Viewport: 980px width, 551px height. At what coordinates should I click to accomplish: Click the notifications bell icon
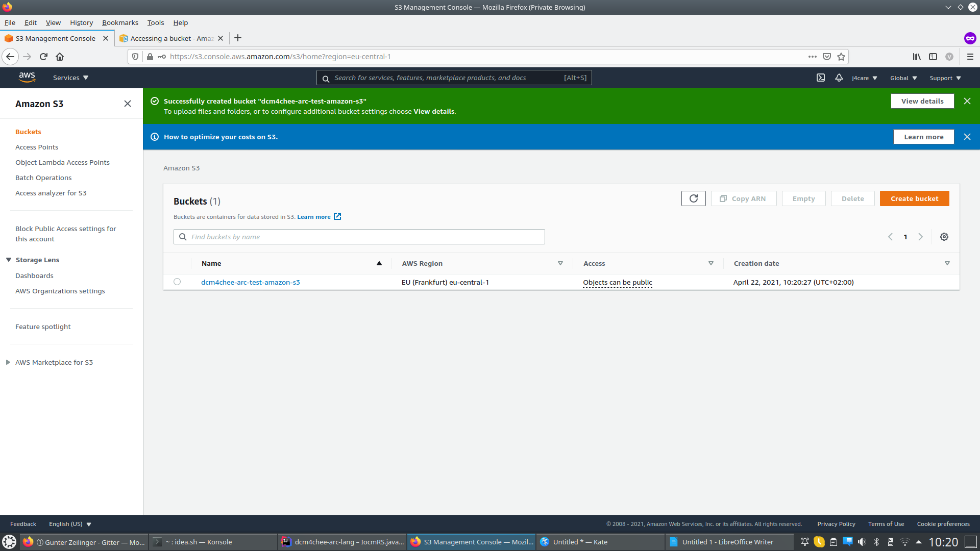tap(839, 78)
